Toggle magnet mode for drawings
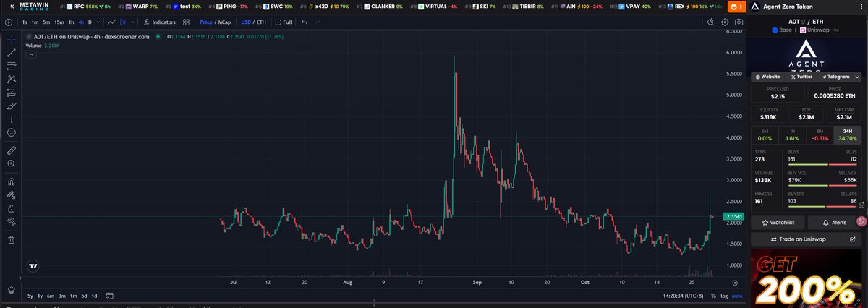 point(12,181)
